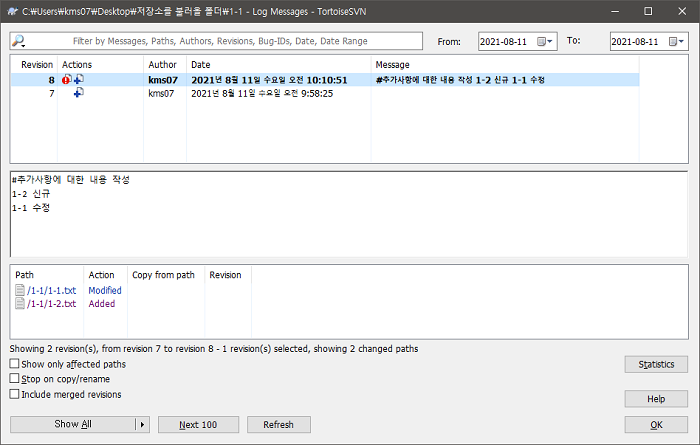Click the modified action icon on revision 8
The width and height of the screenshot is (700, 445).
(x=68, y=80)
